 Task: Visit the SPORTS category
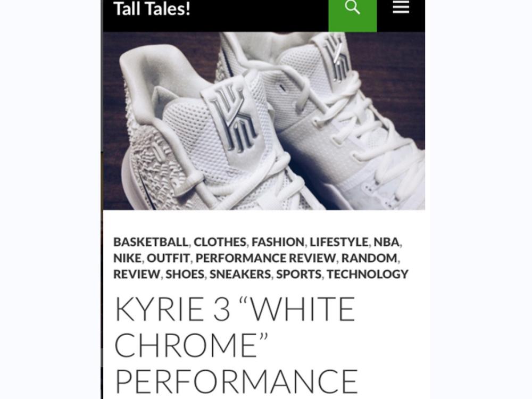pyautogui.click(x=299, y=274)
